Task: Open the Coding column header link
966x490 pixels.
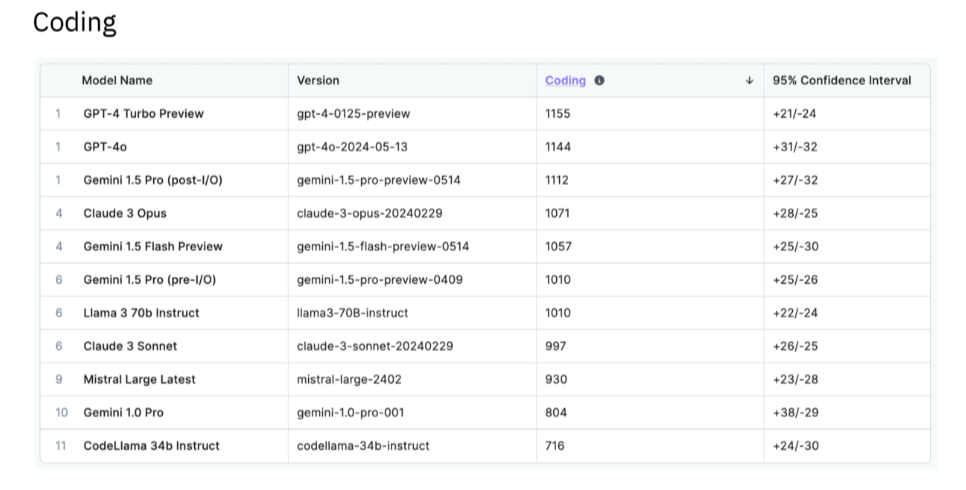Action: [565, 81]
